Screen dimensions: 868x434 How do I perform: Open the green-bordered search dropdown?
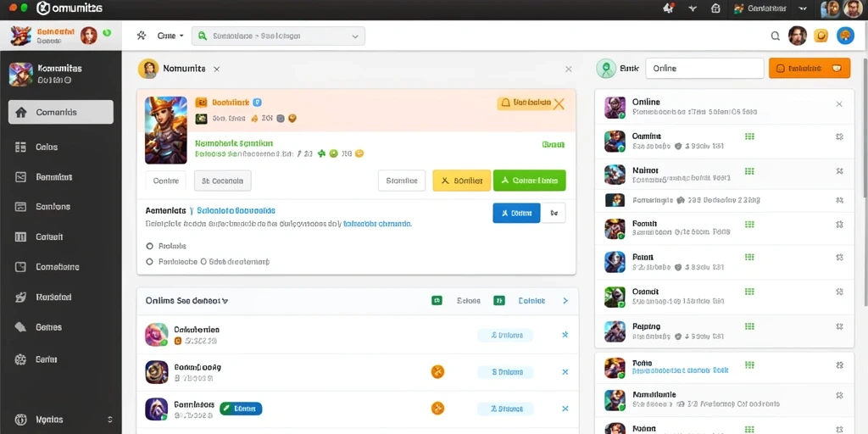coord(278,36)
